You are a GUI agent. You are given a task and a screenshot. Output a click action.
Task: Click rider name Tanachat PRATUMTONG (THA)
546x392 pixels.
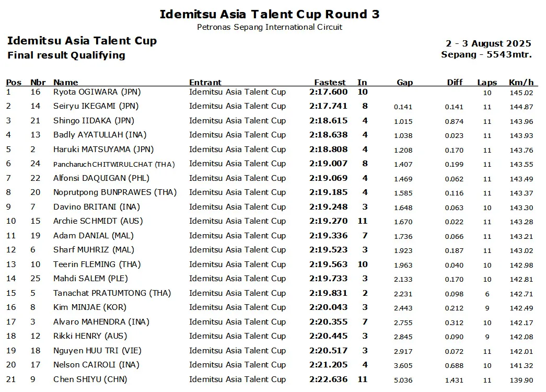112,293
